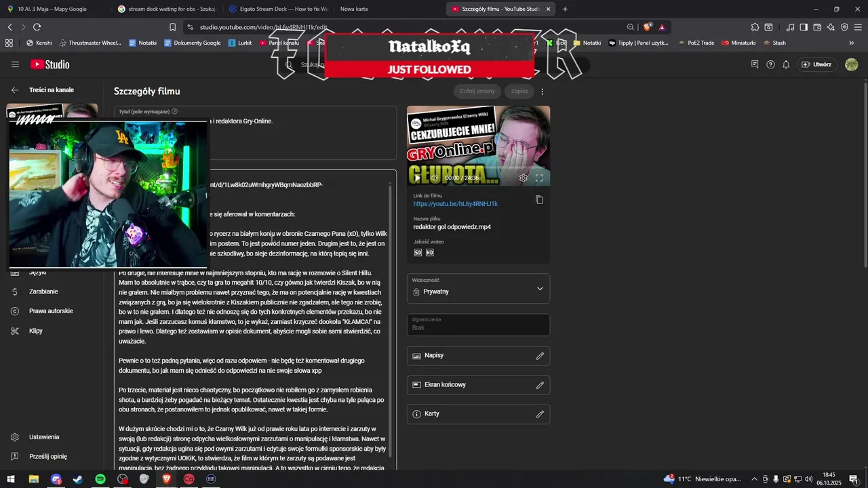The image size is (868, 488).
Task: Open browser extensions puzzle icon
Action: coord(755,27)
